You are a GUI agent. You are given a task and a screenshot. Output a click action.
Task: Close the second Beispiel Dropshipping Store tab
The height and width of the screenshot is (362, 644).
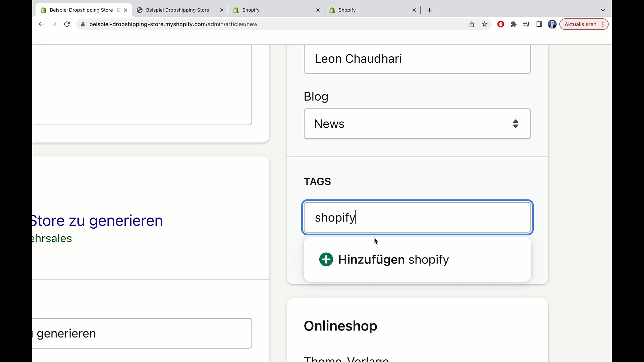(x=222, y=10)
